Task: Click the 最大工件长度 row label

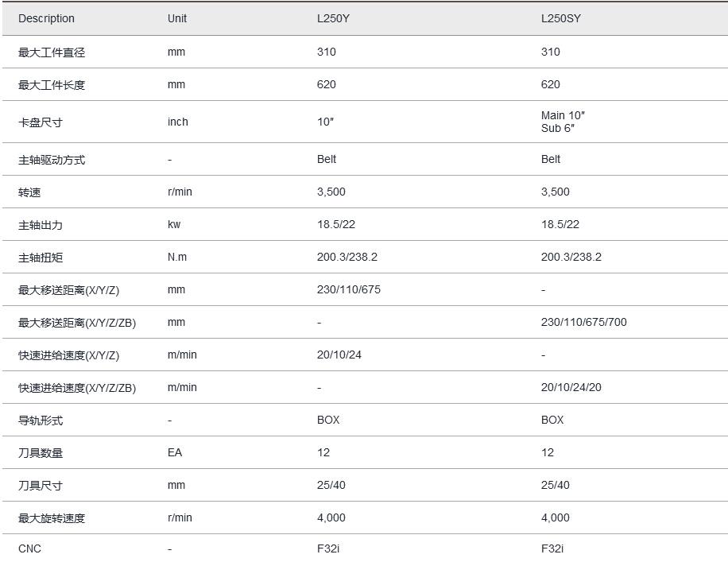Action: click(x=52, y=85)
